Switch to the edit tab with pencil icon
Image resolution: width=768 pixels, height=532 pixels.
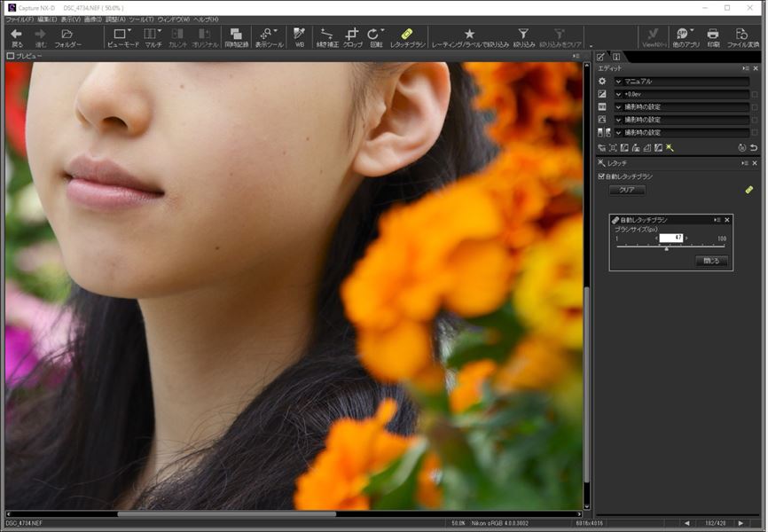pyautogui.click(x=600, y=57)
